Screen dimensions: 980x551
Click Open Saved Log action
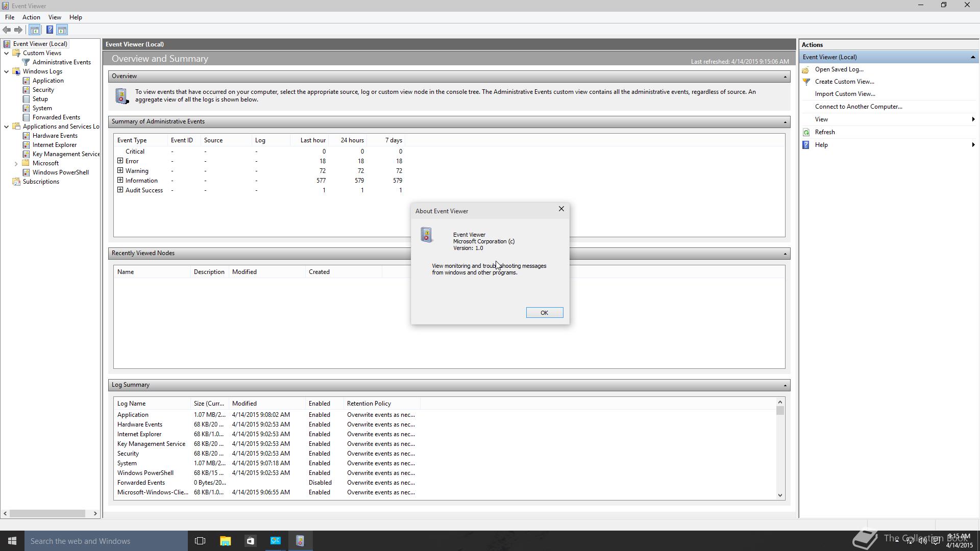(x=839, y=69)
